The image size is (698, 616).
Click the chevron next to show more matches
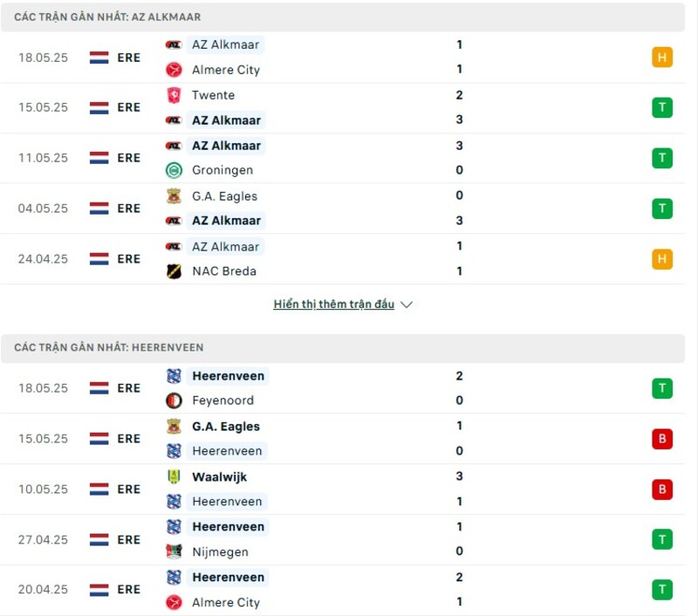point(407,305)
